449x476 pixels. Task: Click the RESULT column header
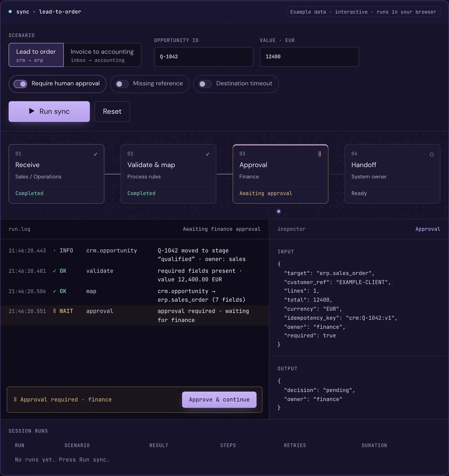pos(159,445)
